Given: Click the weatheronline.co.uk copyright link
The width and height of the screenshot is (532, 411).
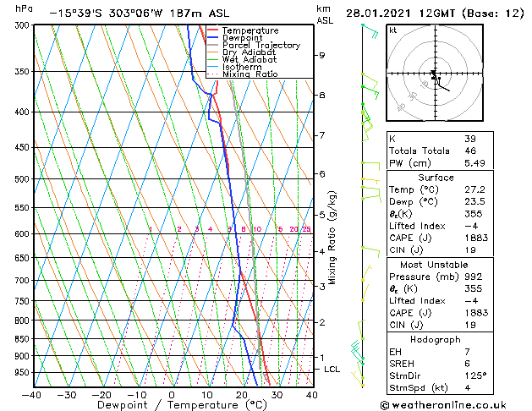Looking at the screenshot, I should tap(454, 404).
